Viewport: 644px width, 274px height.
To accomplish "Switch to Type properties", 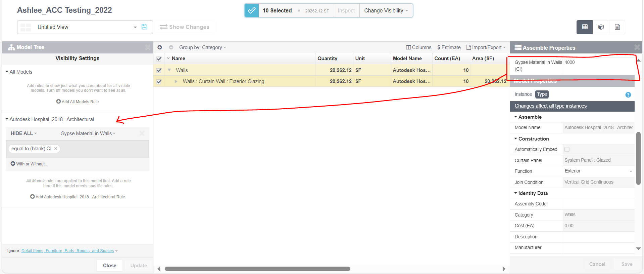I will tap(542, 94).
